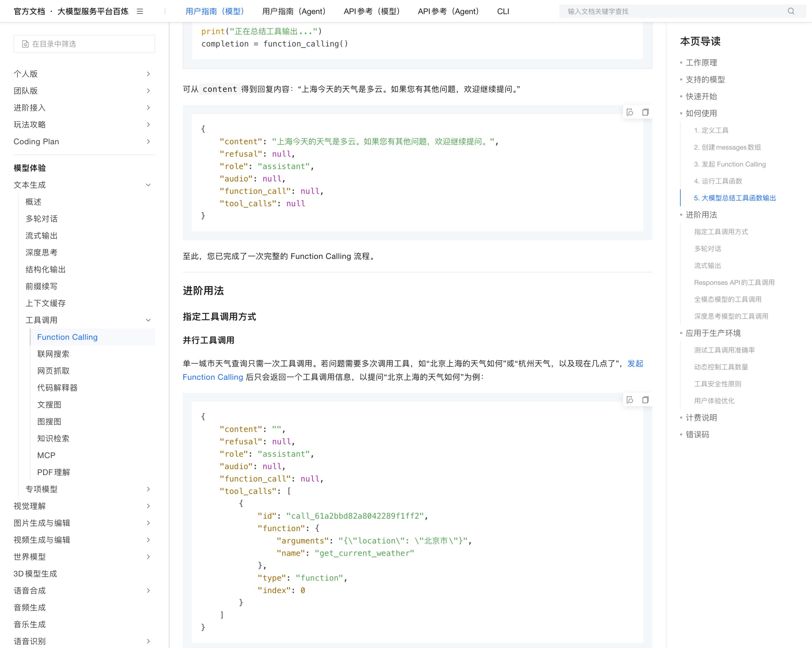The image size is (812, 648).
Task: Open 3D 模型生成 sidebar page
Action: (36, 573)
